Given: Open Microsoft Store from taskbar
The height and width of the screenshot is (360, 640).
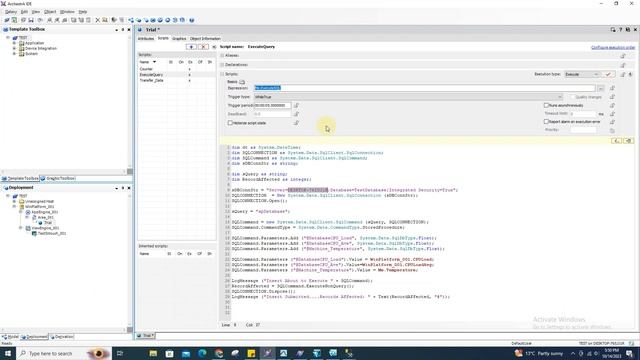Looking at the screenshot, I should pyautogui.click(x=169, y=353).
